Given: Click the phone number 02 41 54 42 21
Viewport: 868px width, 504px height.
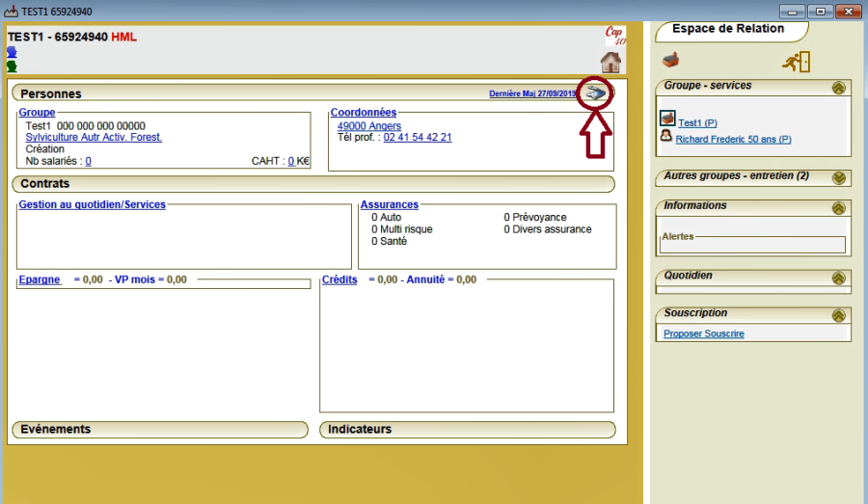Looking at the screenshot, I should point(417,138).
